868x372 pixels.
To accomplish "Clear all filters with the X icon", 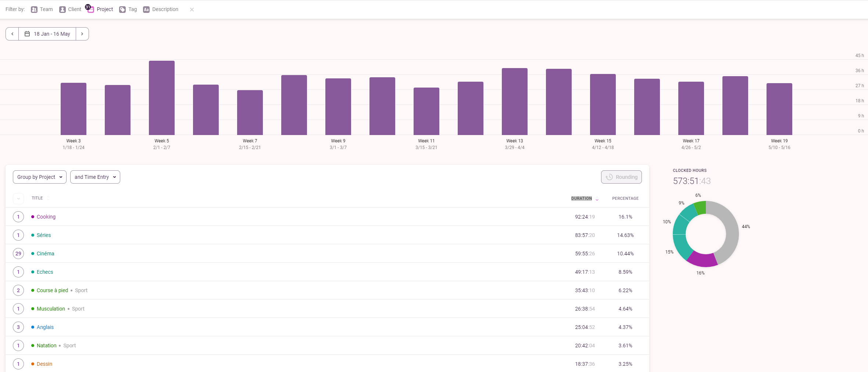I will [x=192, y=10].
